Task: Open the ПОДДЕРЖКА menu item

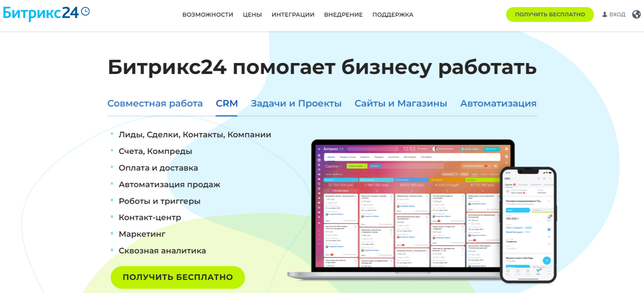Action: 393,15
